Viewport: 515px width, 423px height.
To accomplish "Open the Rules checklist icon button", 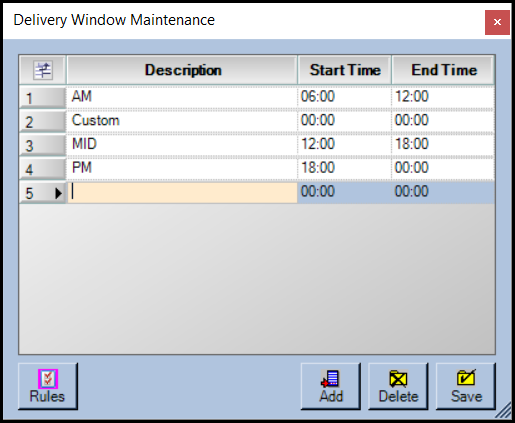I will click(x=48, y=386).
